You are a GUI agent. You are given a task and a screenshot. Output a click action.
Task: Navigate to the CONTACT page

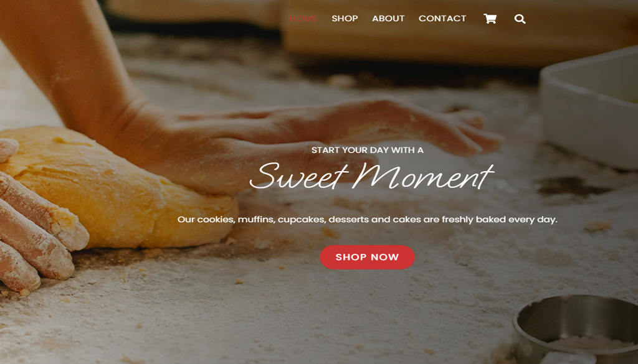[x=442, y=19]
